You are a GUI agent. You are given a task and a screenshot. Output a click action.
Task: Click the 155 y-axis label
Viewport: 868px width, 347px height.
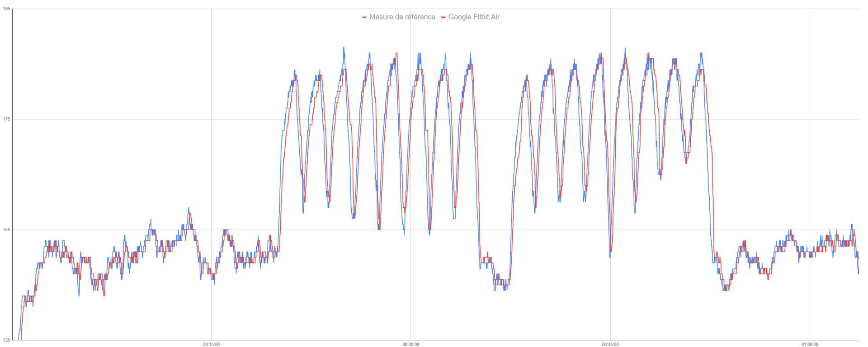point(7,230)
